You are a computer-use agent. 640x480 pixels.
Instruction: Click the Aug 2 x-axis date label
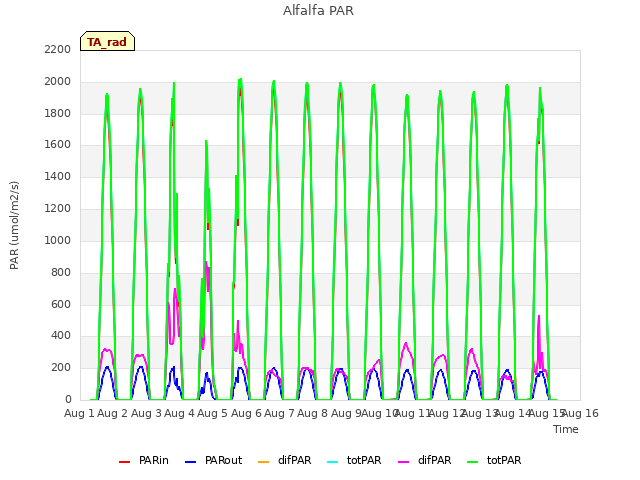click(x=113, y=413)
